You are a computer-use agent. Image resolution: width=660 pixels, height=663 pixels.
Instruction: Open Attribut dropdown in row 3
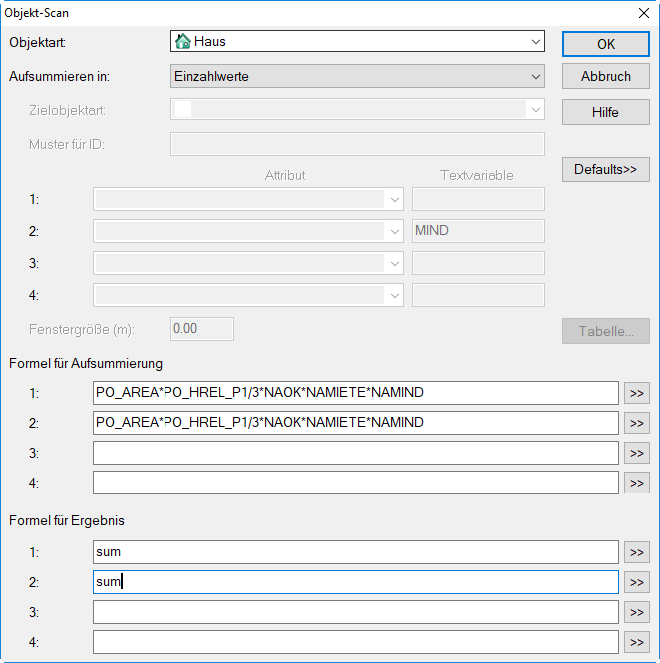tap(248, 263)
